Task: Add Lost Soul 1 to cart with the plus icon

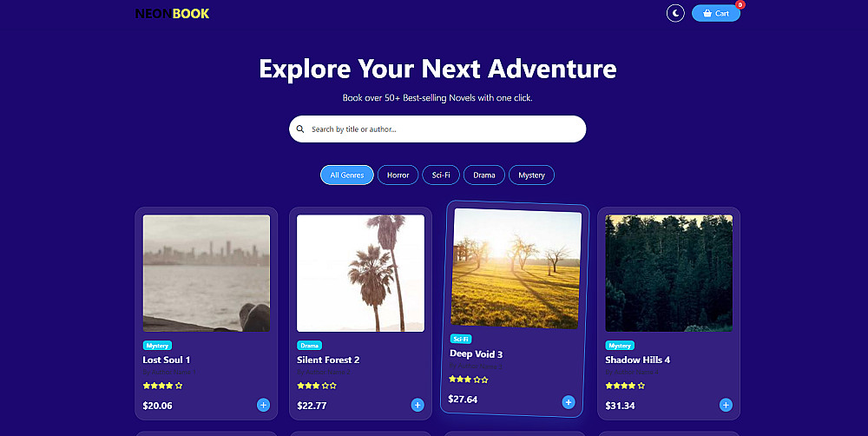Action: pos(264,405)
